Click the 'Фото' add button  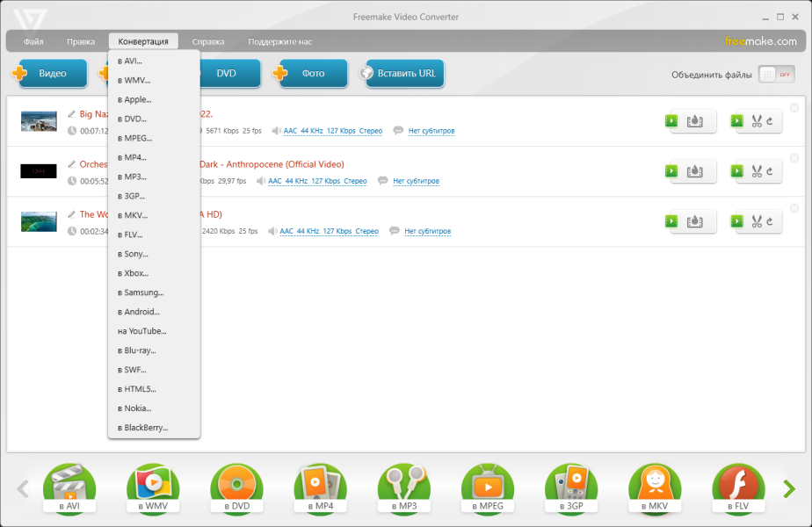click(312, 74)
